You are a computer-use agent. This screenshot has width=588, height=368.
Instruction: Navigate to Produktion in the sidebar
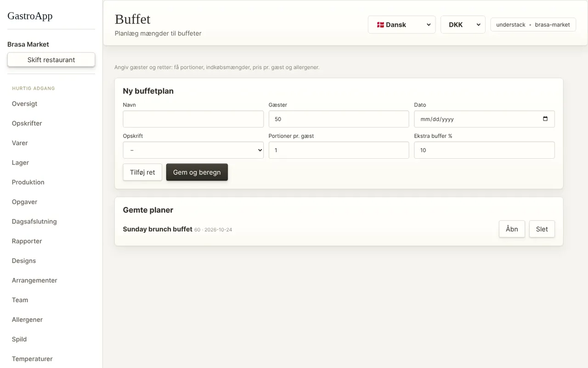click(x=28, y=182)
